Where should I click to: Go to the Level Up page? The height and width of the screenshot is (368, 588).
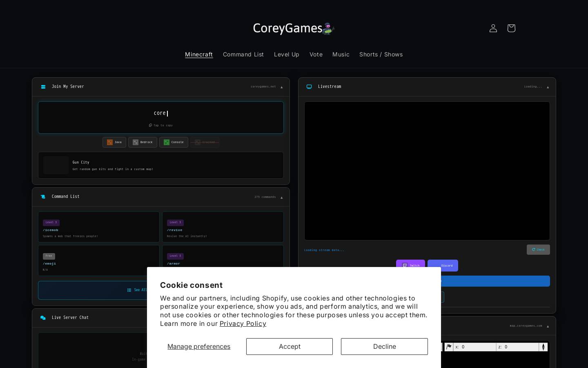(x=287, y=54)
